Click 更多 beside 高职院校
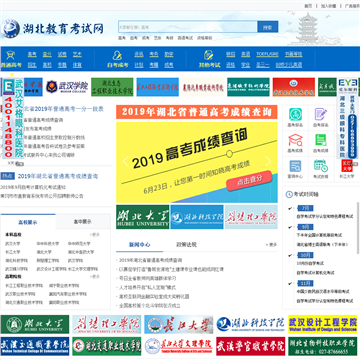 coord(95,277)
